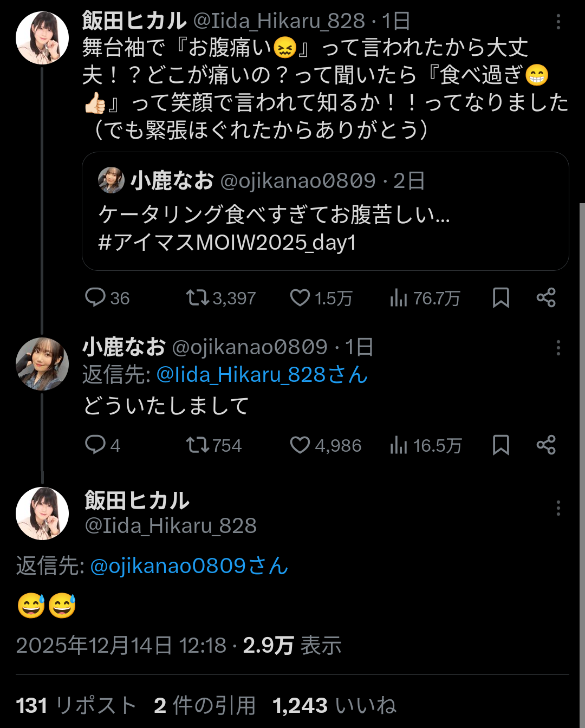
Task: Open the @ojikanao0809さん mention link
Action: (x=189, y=566)
